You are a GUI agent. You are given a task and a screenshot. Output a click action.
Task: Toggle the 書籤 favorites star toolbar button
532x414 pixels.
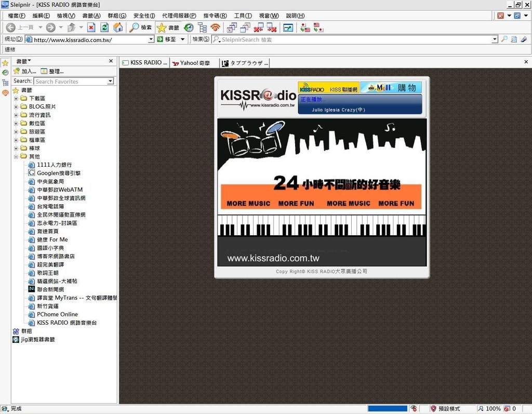(168, 28)
